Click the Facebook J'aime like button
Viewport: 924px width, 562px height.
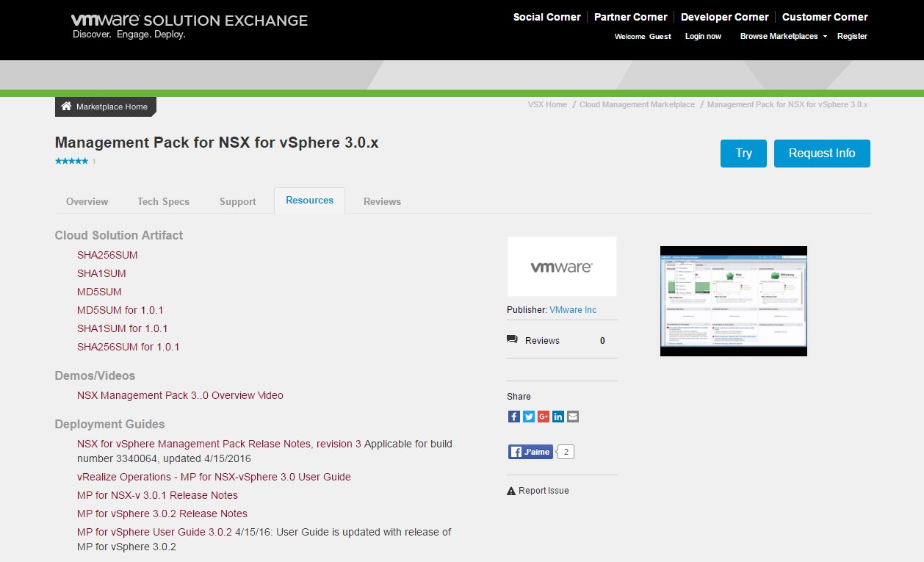(530, 452)
